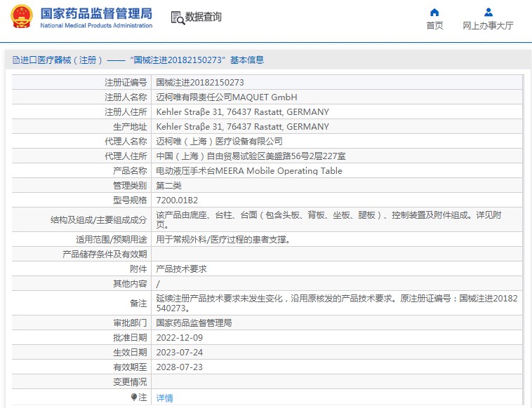
Task: Open 网上办事大厅 text link
Action: coord(488,25)
